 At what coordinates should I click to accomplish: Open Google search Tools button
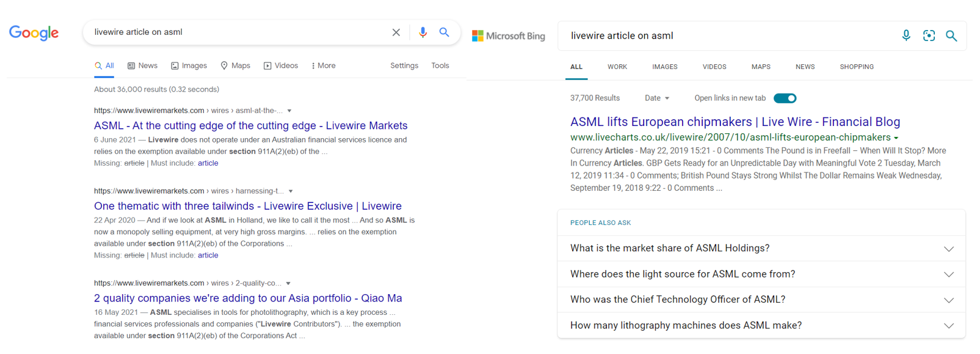[x=440, y=66]
